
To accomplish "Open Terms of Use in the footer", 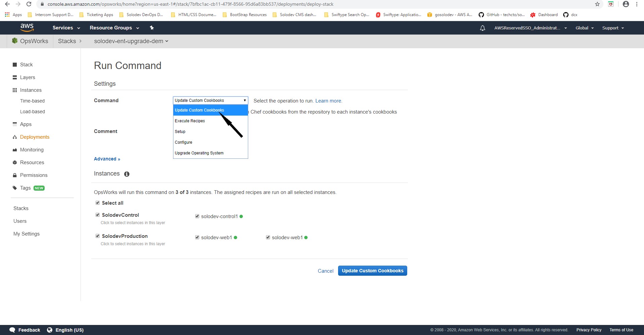I will (621, 330).
